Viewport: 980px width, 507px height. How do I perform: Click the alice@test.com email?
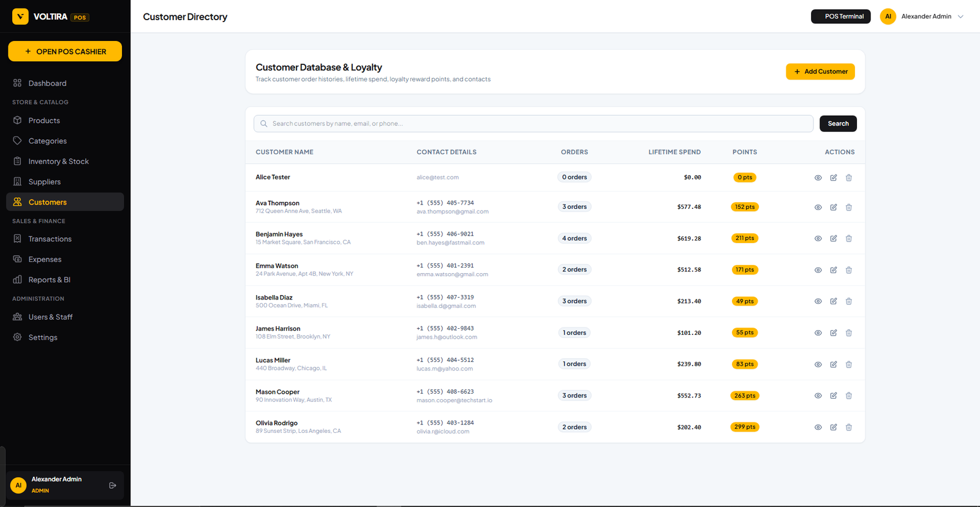pyautogui.click(x=437, y=178)
